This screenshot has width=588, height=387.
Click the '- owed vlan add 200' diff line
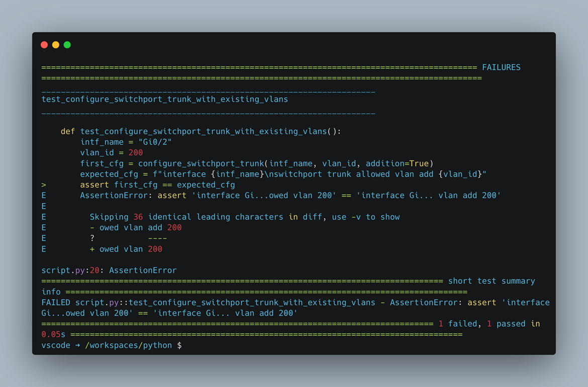[135, 228]
